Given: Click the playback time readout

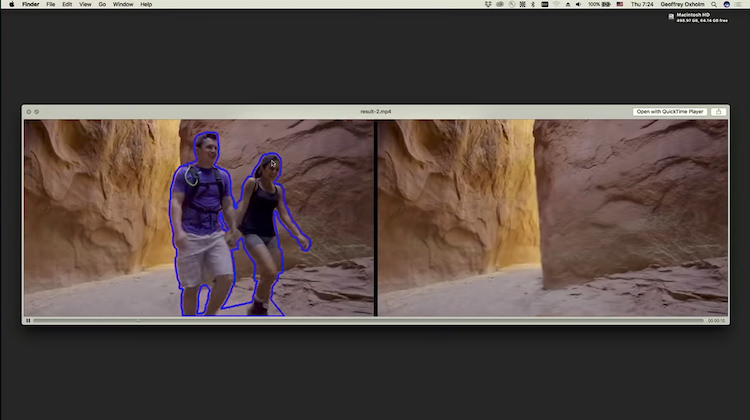Looking at the screenshot, I should click(716, 321).
